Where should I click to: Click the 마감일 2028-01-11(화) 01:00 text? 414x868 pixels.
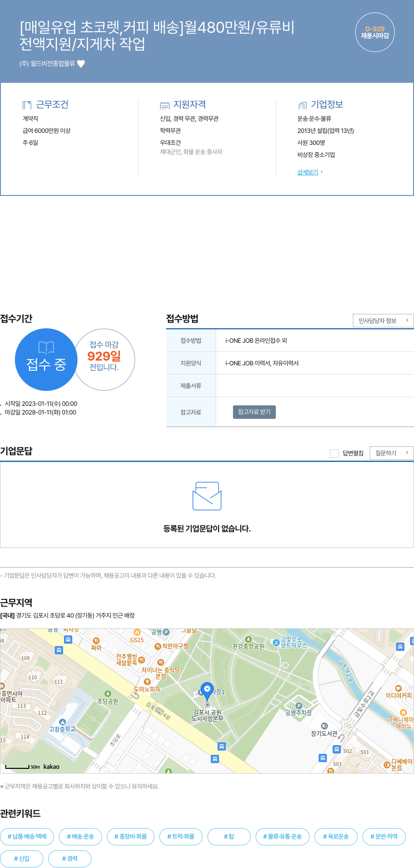tap(40, 413)
